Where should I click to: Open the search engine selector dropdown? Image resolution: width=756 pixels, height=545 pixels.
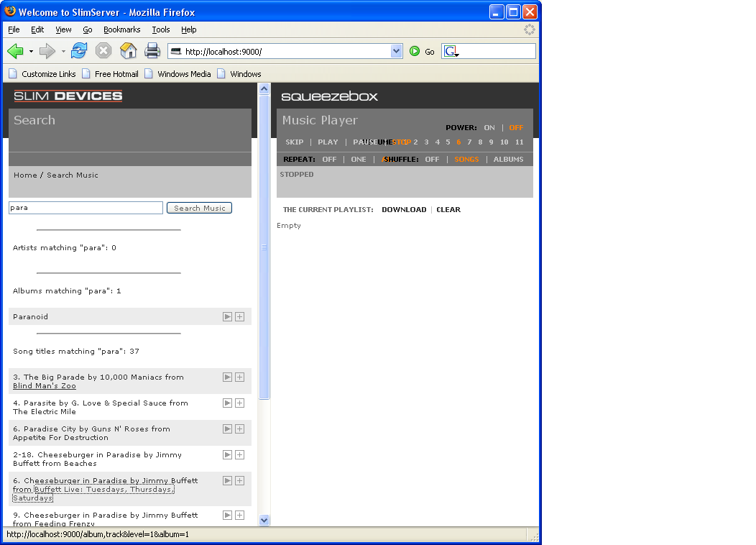(x=452, y=52)
